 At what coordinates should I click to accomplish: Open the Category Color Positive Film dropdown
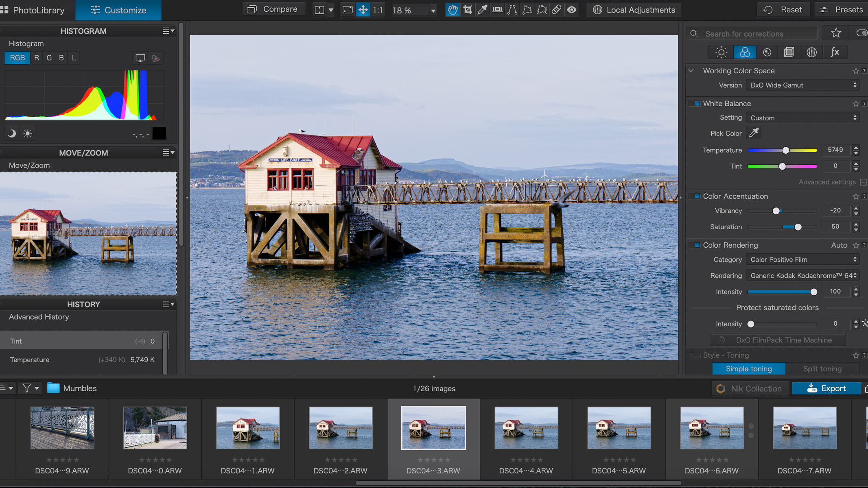pyautogui.click(x=803, y=259)
